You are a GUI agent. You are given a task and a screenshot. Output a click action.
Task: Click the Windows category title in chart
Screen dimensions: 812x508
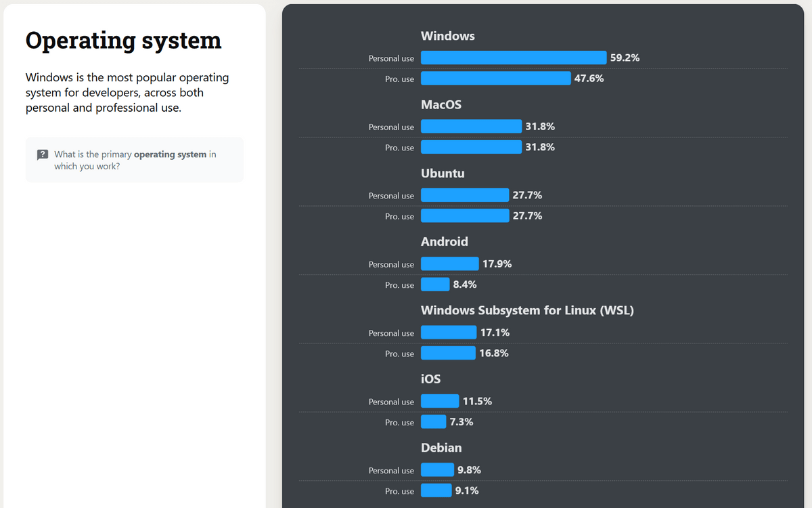[447, 36]
